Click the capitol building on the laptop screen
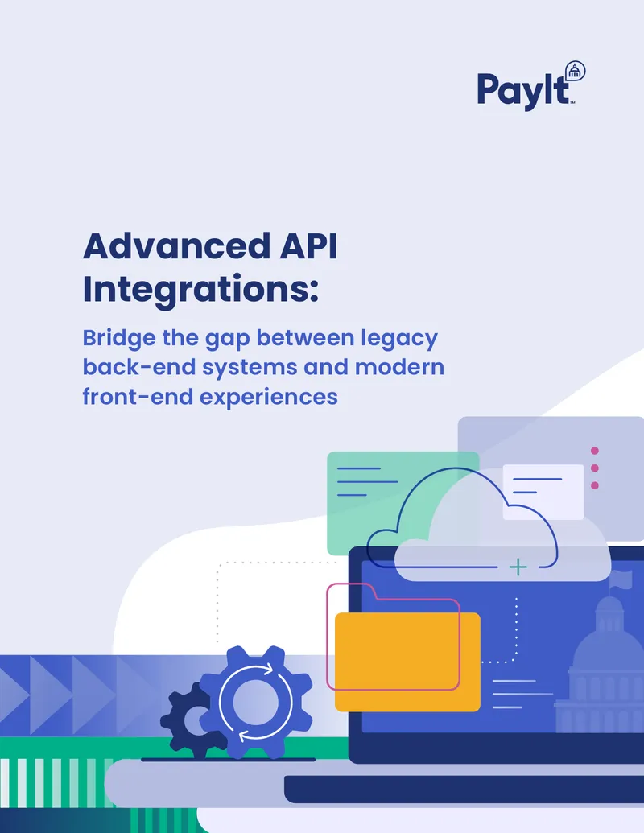The height and width of the screenshot is (833, 644). pyautogui.click(x=601, y=652)
